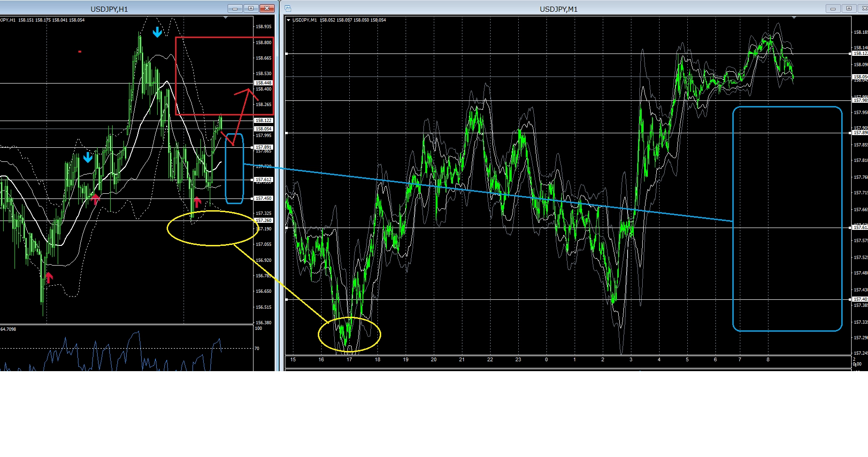Click 156.650 on the H1 price scale
868x457 pixels.
263,291
